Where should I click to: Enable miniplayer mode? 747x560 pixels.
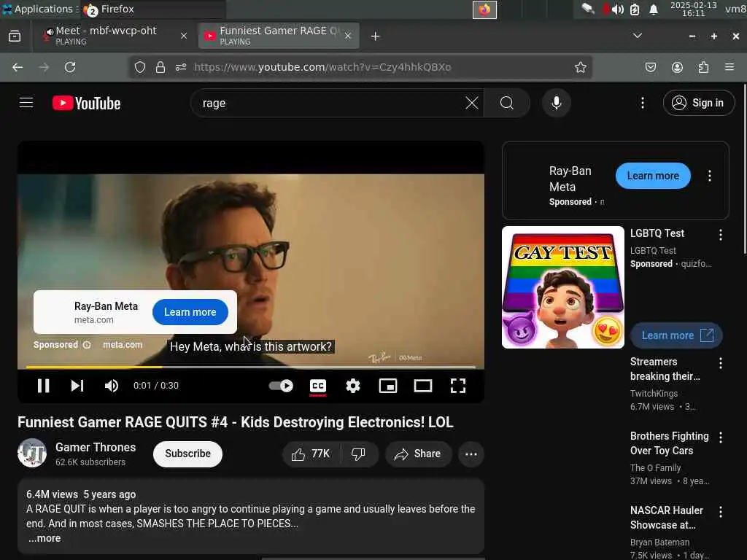point(388,386)
